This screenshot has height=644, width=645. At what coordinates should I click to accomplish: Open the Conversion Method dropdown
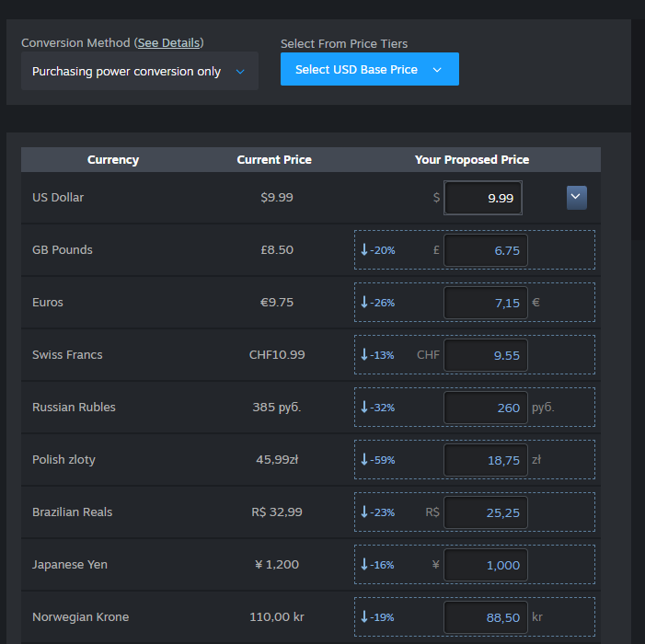[140, 71]
